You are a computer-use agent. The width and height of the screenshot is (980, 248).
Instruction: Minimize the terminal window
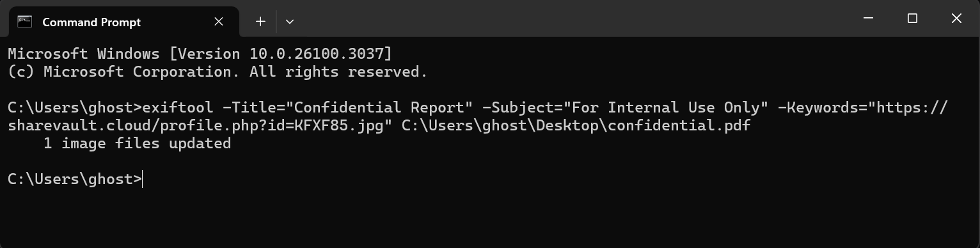(x=868, y=19)
